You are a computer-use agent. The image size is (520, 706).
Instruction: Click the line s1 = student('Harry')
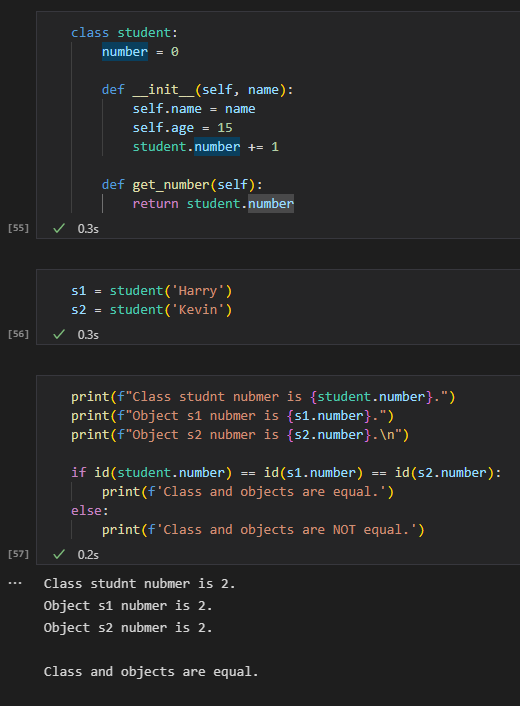[151, 291]
